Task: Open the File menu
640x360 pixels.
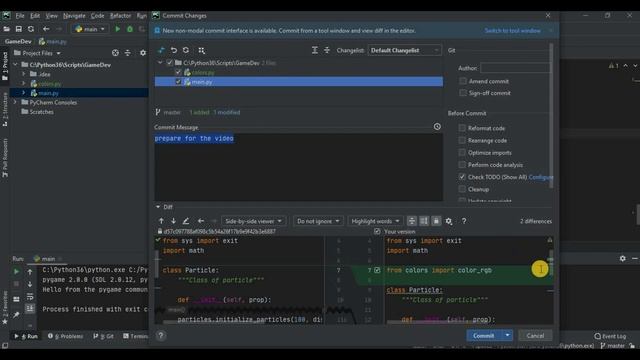Action: [20, 16]
